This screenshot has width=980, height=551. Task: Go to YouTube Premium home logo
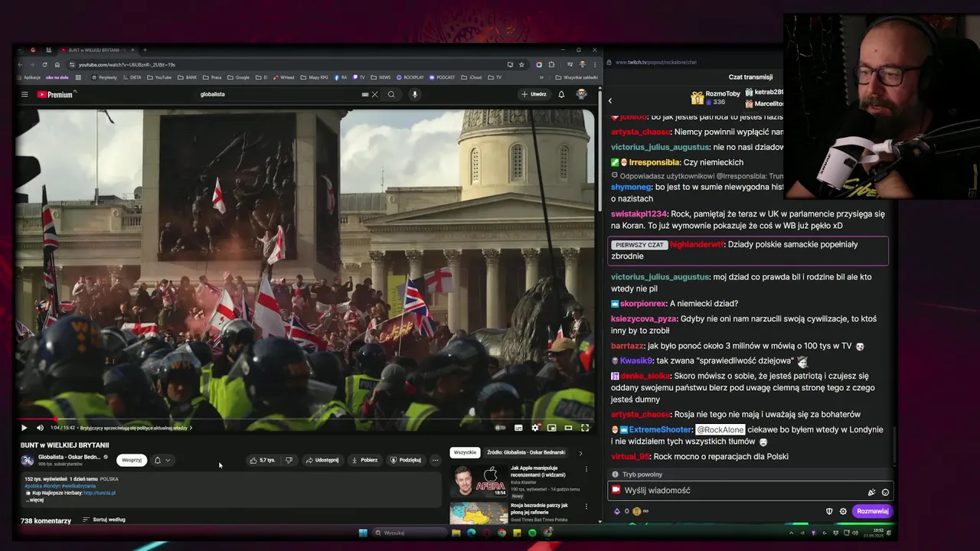[x=54, y=95]
